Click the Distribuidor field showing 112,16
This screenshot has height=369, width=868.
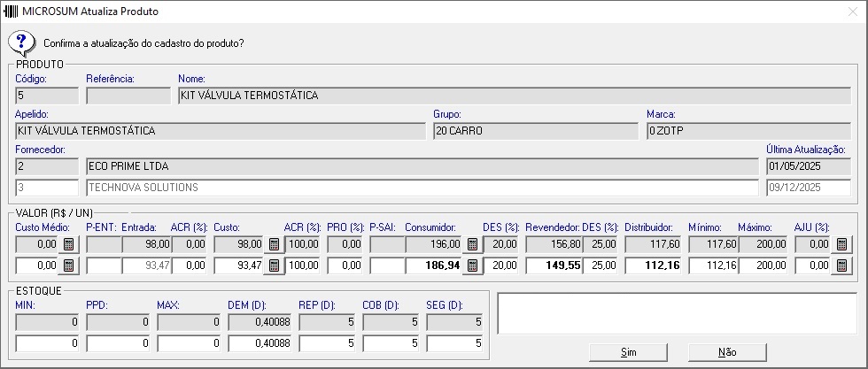point(655,265)
